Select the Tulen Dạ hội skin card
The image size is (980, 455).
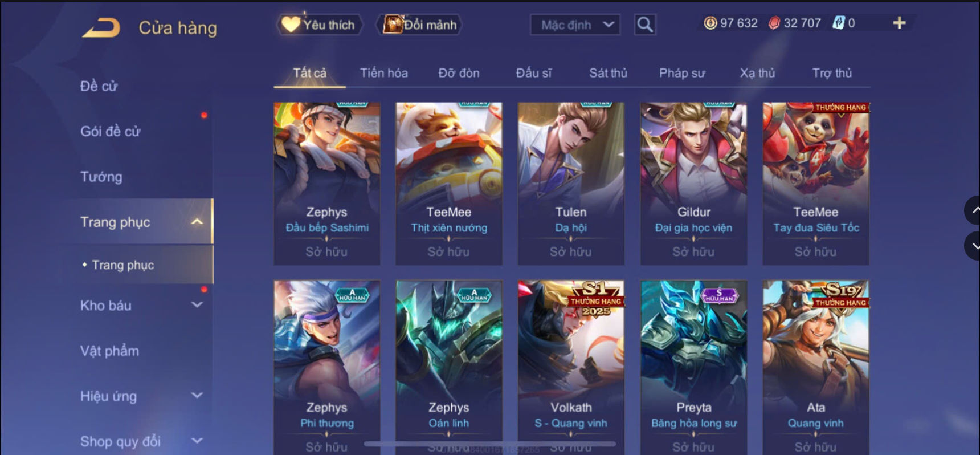point(571,184)
